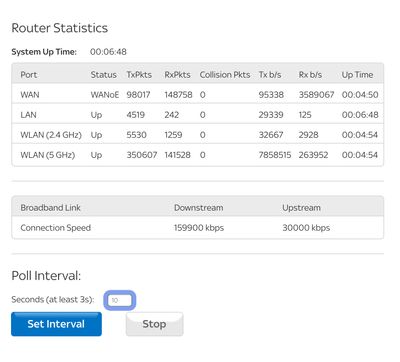Select LAN Tx b/s value 29339
The height and width of the screenshot is (362, 400).
[271, 115]
